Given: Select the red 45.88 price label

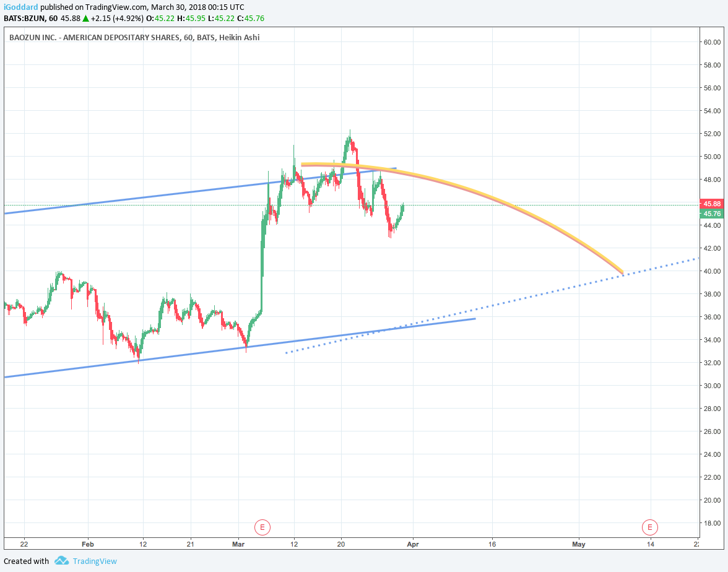Looking at the screenshot, I should pos(711,204).
